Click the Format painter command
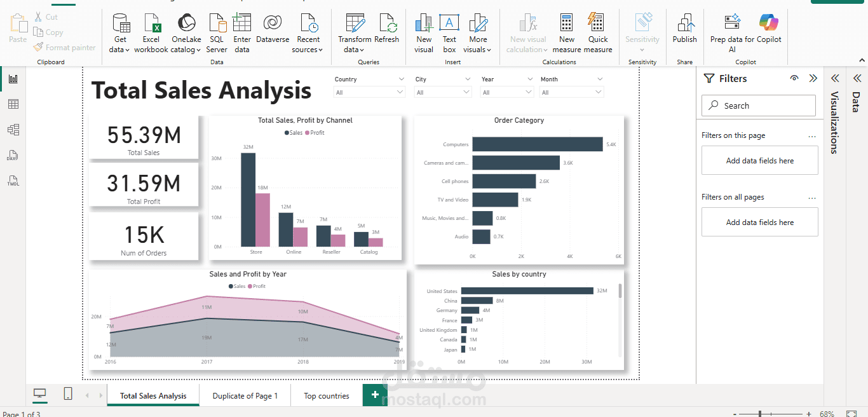The width and height of the screenshot is (868, 417). click(x=64, y=47)
